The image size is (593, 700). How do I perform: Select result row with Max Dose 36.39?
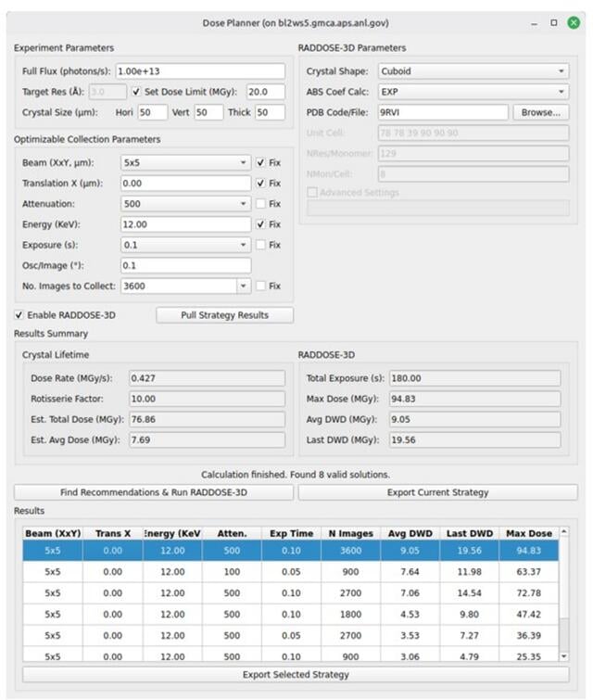290,635
